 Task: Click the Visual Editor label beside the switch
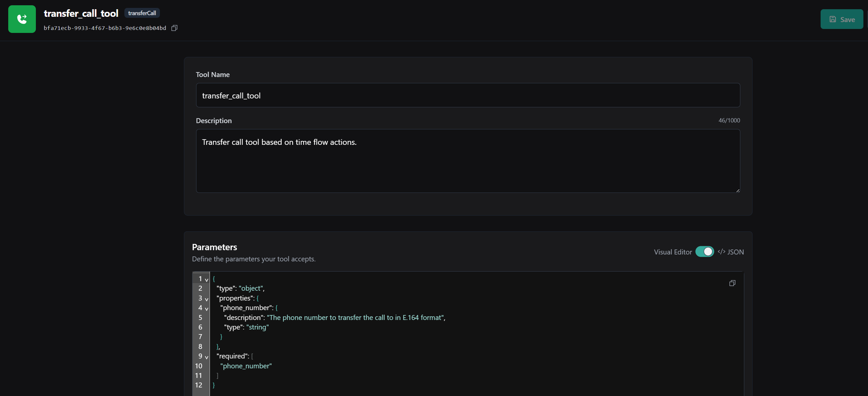[672, 252]
